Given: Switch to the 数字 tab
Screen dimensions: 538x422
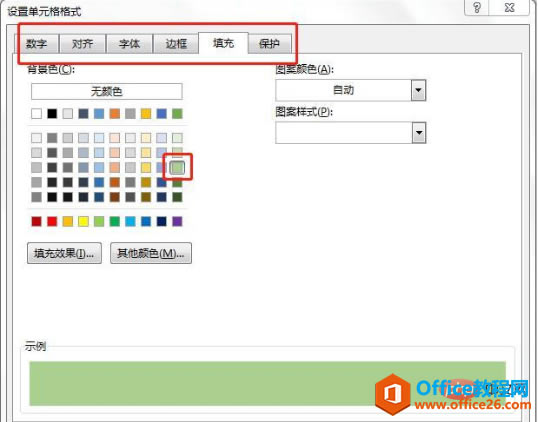Looking at the screenshot, I should click(37, 44).
